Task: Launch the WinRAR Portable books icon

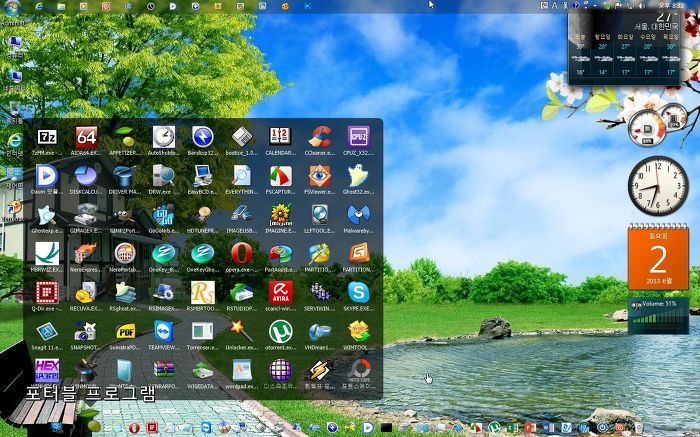Action: coord(164,370)
